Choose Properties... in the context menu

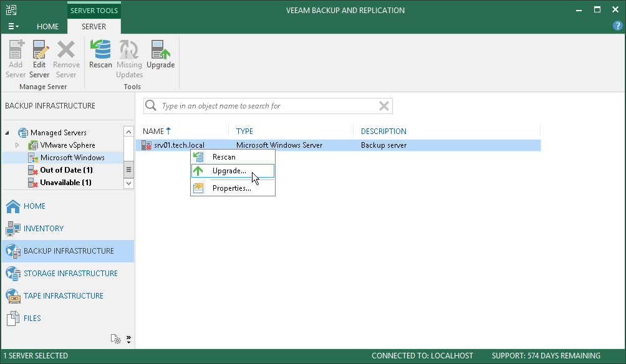[x=233, y=188]
